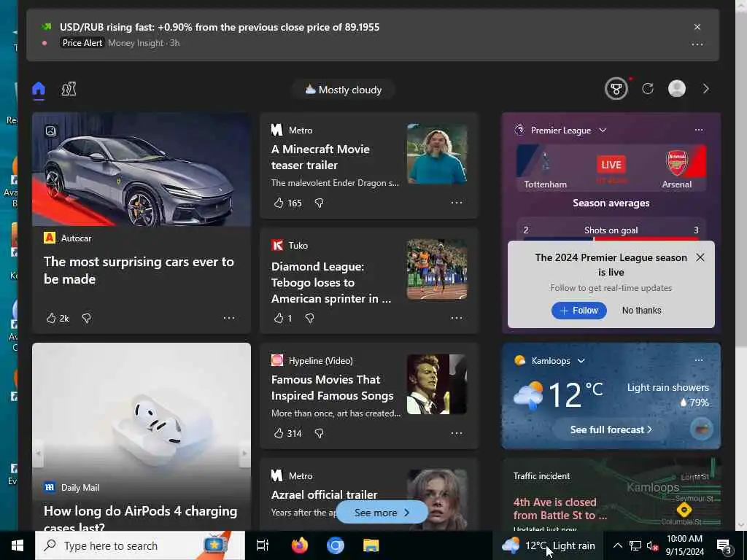Viewport: 747px width, 560px height.
Task: Open the Home feed tab icon
Action: (x=39, y=89)
